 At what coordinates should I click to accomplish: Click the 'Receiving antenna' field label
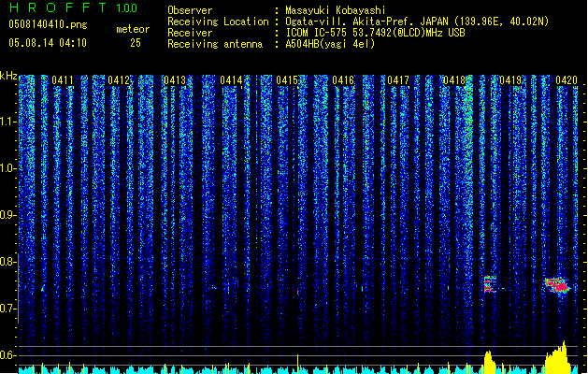pos(215,44)
